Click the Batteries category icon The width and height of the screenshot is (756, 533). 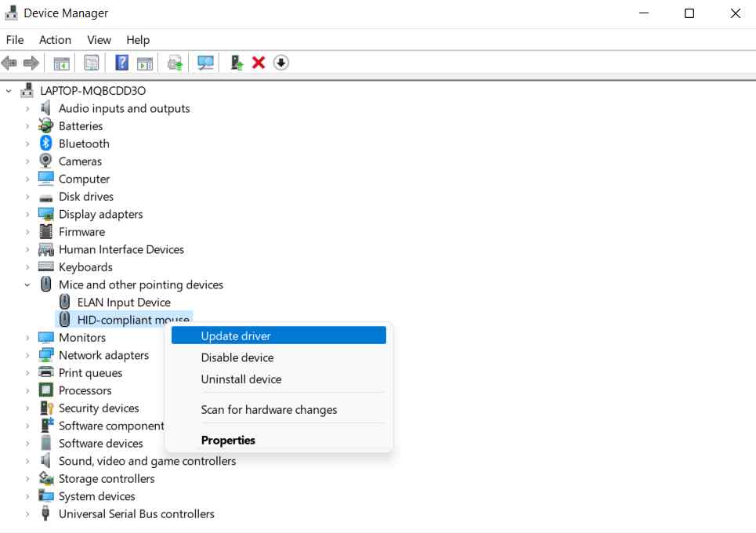pos(45,125)
